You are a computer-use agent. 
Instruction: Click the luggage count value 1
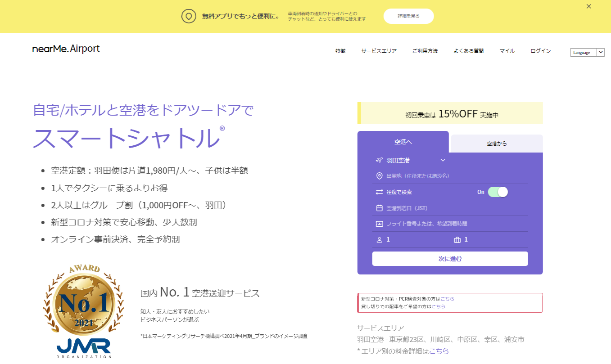tap(466, 240)
